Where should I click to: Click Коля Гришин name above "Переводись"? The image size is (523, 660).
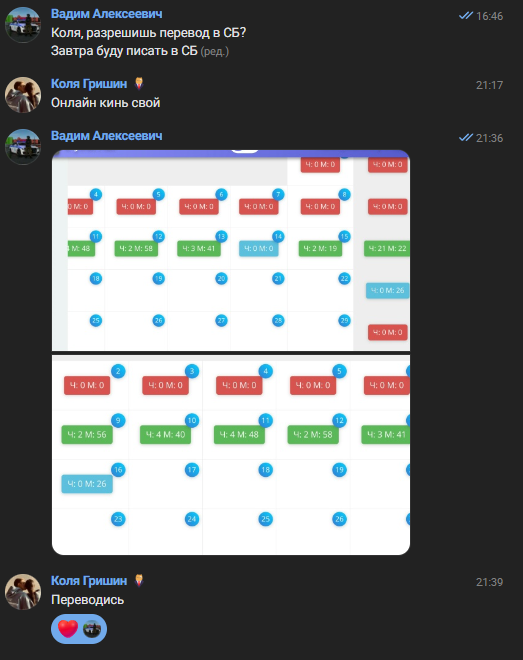tap(89, 581)
